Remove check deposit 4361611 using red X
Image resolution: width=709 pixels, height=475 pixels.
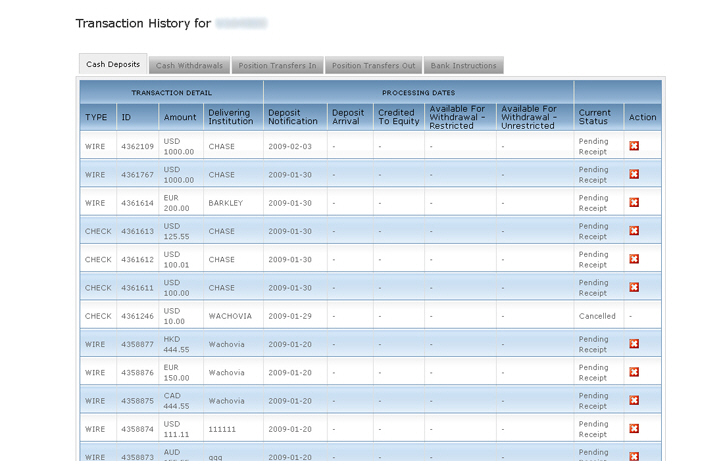point(634,287)
